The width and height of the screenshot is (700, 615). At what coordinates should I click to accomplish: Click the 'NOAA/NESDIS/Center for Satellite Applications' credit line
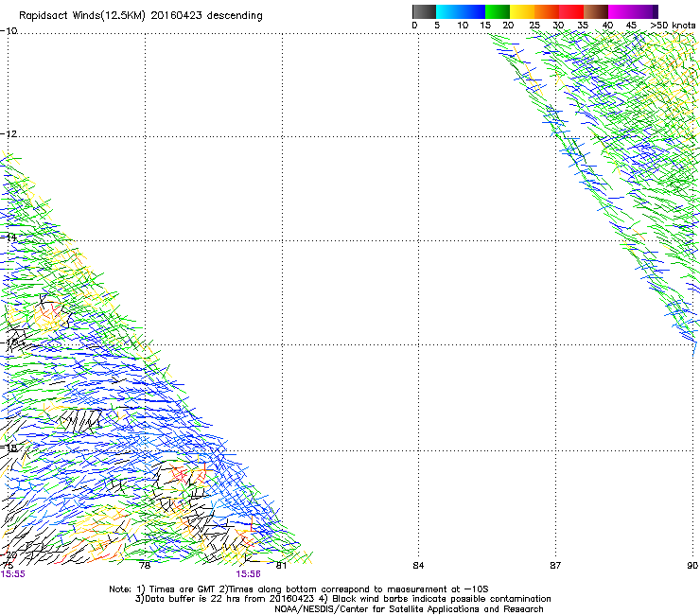(x=409, y=609)
